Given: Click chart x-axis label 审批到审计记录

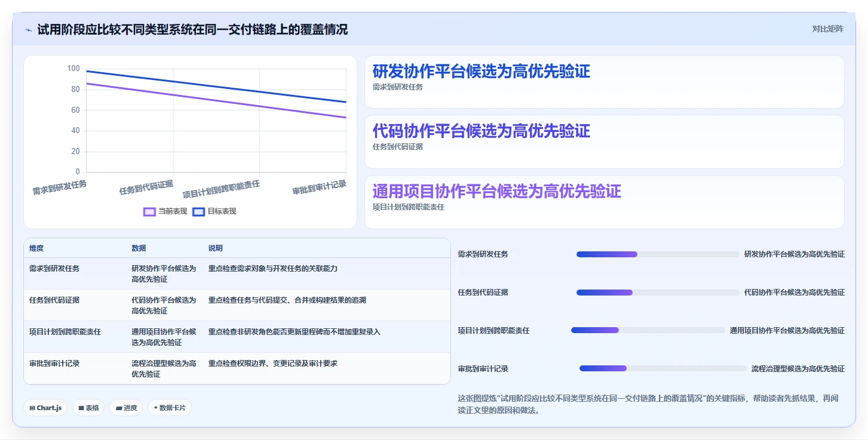Looking at the screenshot, I should tap(320, 187).
